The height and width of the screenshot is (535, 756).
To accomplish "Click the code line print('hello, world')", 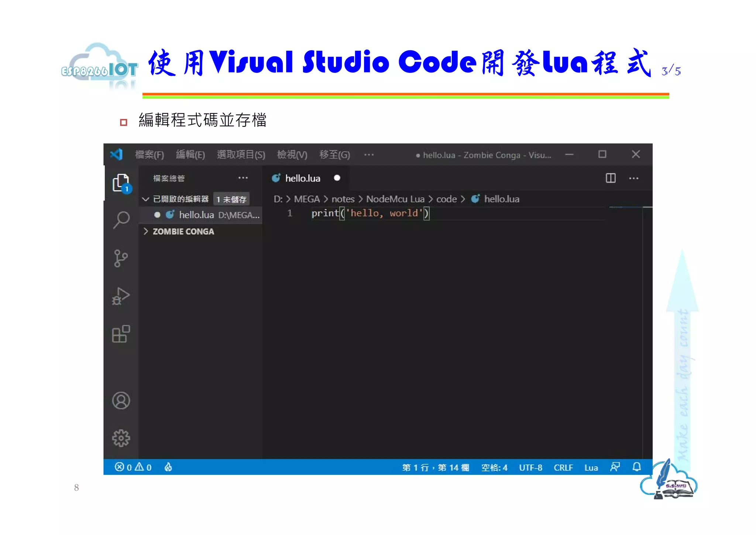I will click(x=370, y=213).
